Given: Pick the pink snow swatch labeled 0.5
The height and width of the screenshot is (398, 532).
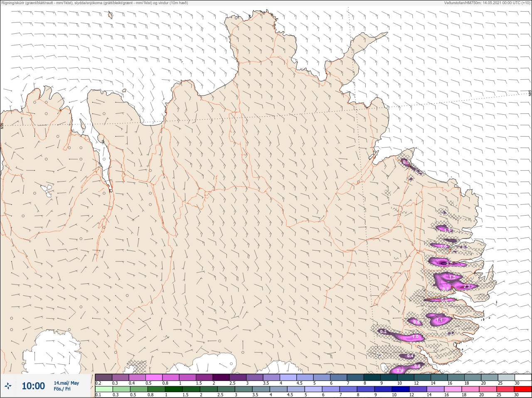Looking at the screenshot, I should 154,377.
